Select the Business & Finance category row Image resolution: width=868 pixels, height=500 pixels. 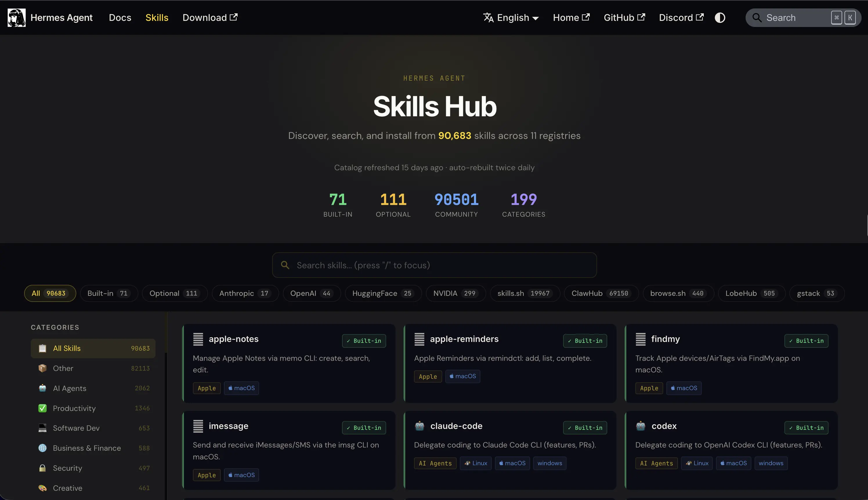[x=93, y=448]
